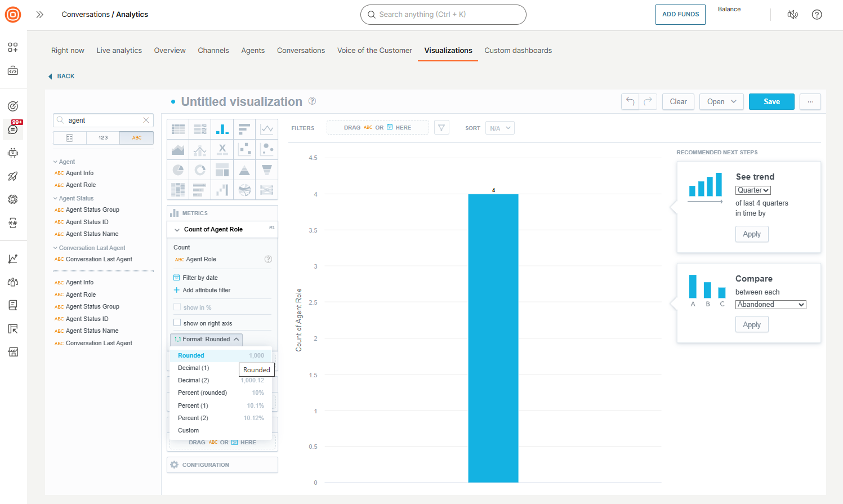The width and height of the screenshot is (843, 504).
Task: Choose the funnel chart type
Action: click(x=267, y=170)
